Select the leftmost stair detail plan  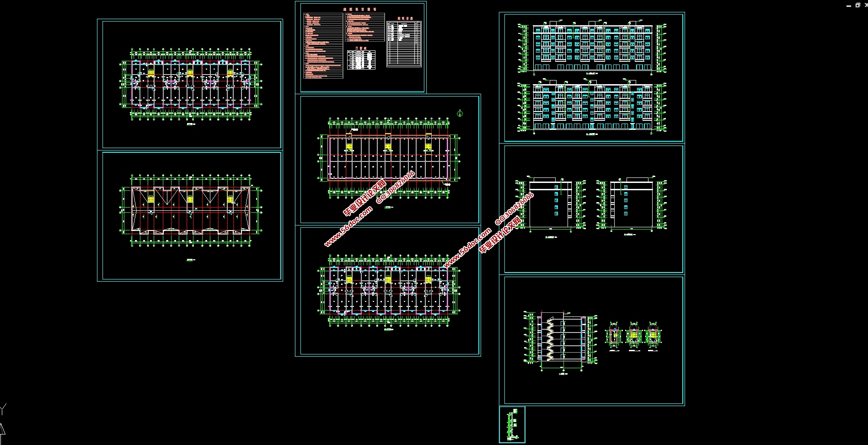613,336
